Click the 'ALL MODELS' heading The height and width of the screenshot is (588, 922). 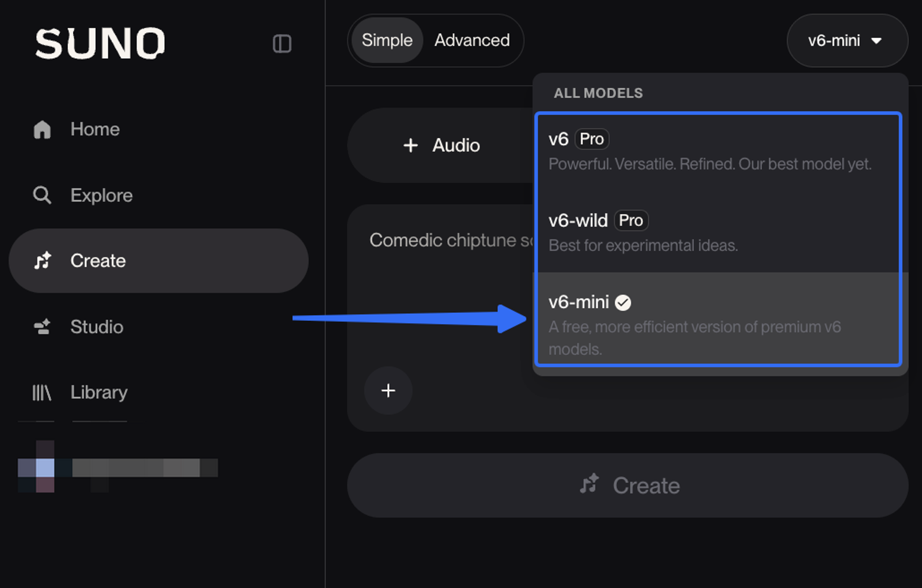[598, 93]
